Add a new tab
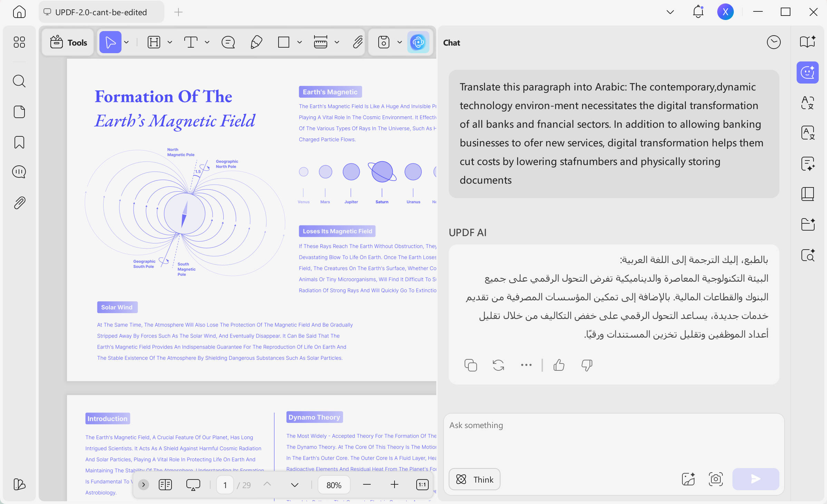The height and width of the screenshot is (504, 827). (178, 12)
